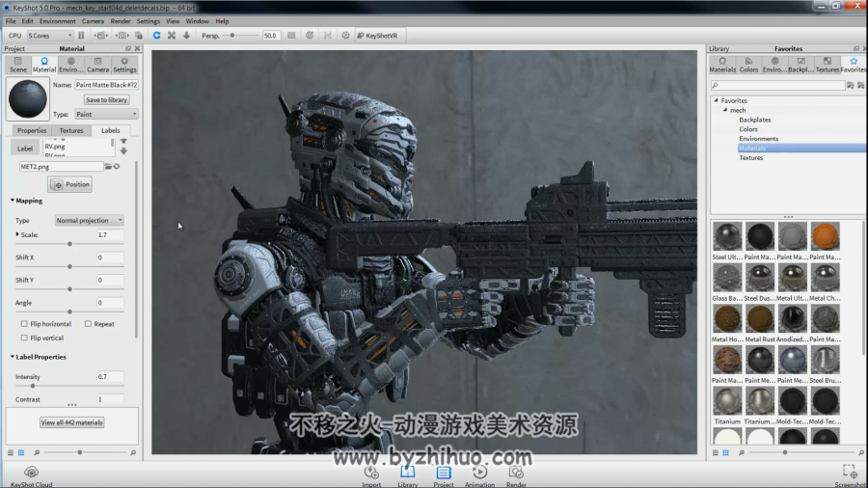Open the Environment menu
868x488 pixels.
pyautogui.click(x=58, y=21)
